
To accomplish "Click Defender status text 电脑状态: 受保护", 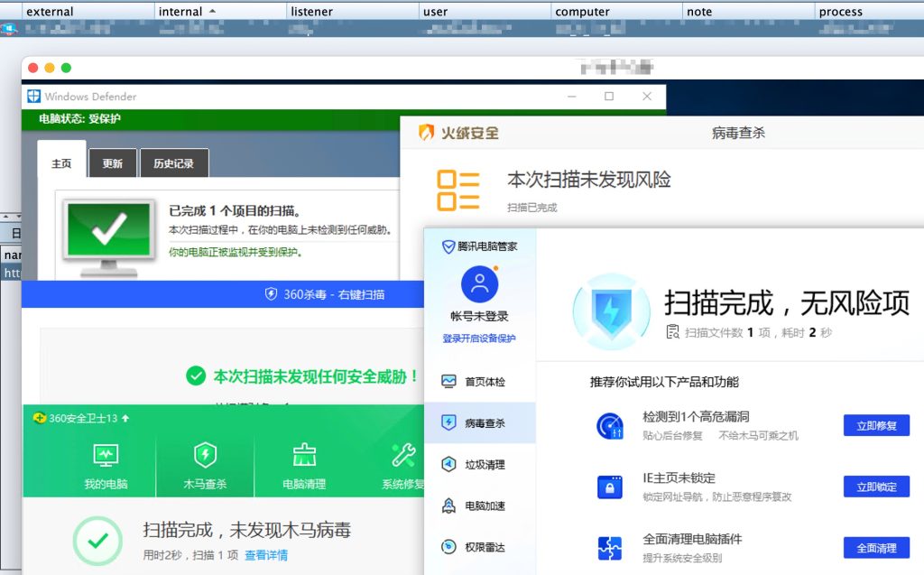I will click(79, 118).
